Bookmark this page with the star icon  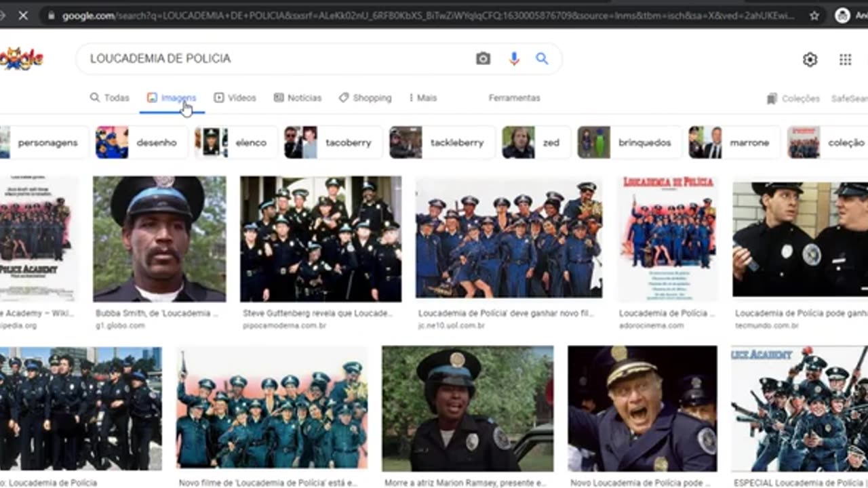coord(814,16)
